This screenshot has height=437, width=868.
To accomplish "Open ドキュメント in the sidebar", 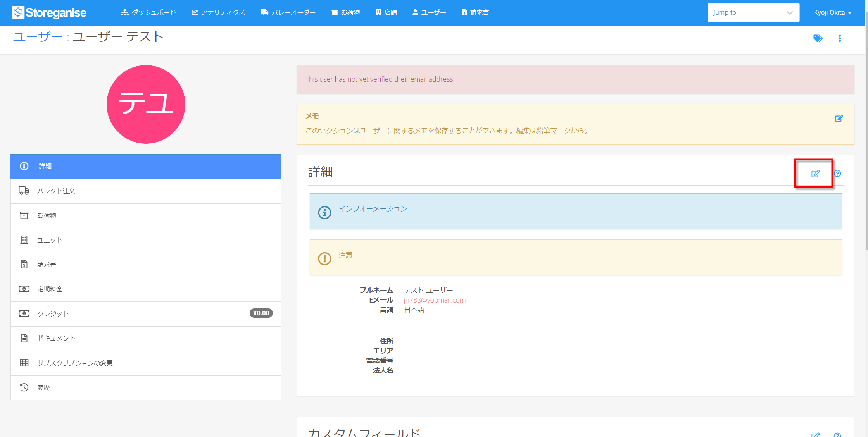I will point(146,338).
